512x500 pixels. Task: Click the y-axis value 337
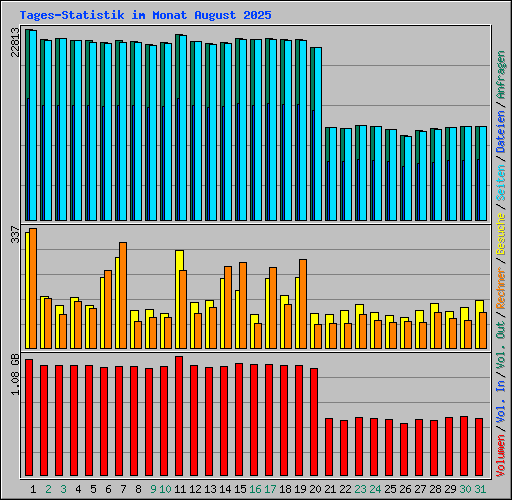(x=15, y=234)
